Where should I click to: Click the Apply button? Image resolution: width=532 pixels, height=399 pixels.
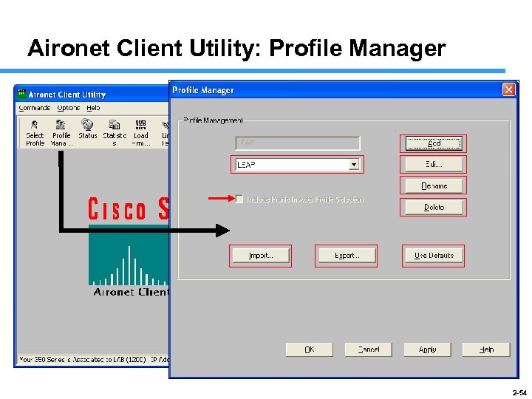427,349
